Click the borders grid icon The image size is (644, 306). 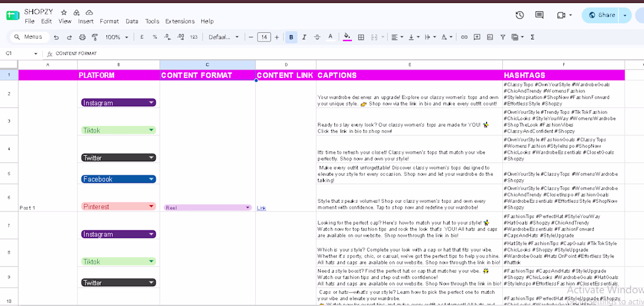pyautogui.click(x=361, y=37)
